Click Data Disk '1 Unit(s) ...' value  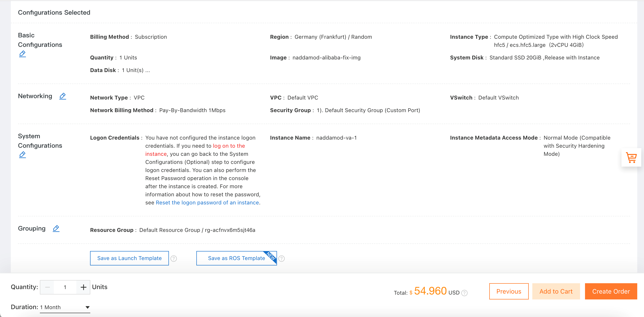pyautogui.click(x=136, y=70)
